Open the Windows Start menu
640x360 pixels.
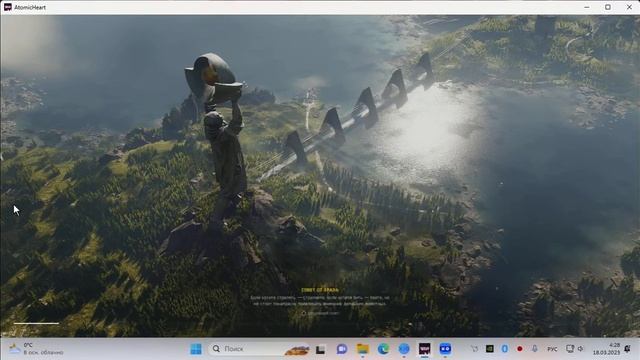point(196,349)
